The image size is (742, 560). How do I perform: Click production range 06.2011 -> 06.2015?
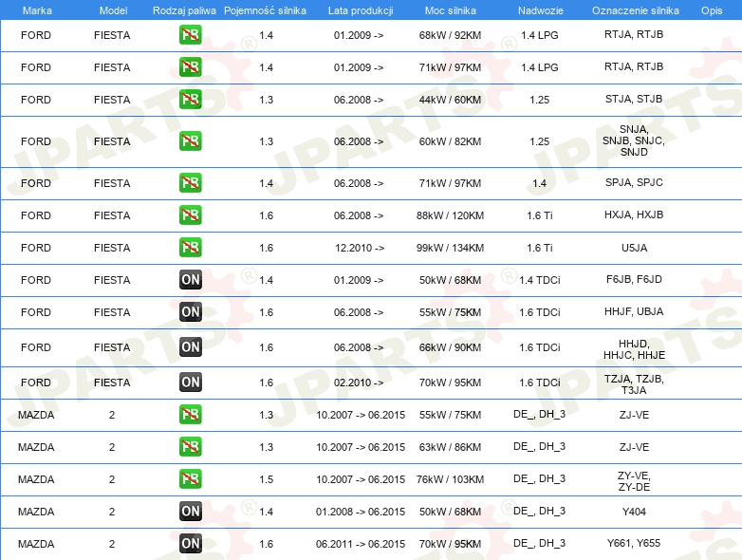[x=361, y=544]
